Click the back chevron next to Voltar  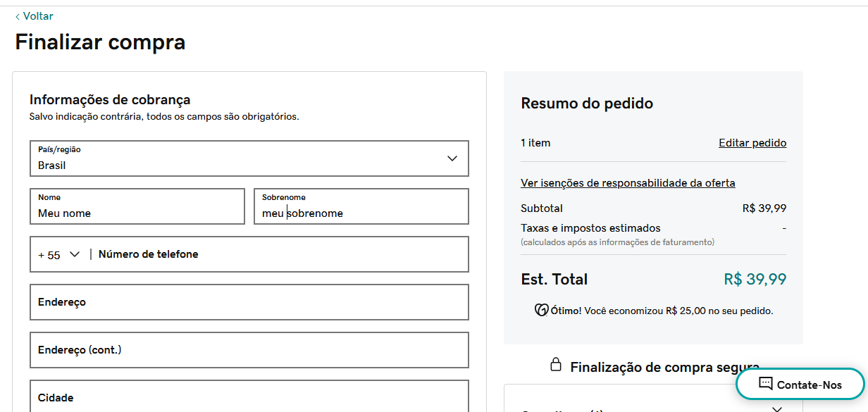(18, 17)
